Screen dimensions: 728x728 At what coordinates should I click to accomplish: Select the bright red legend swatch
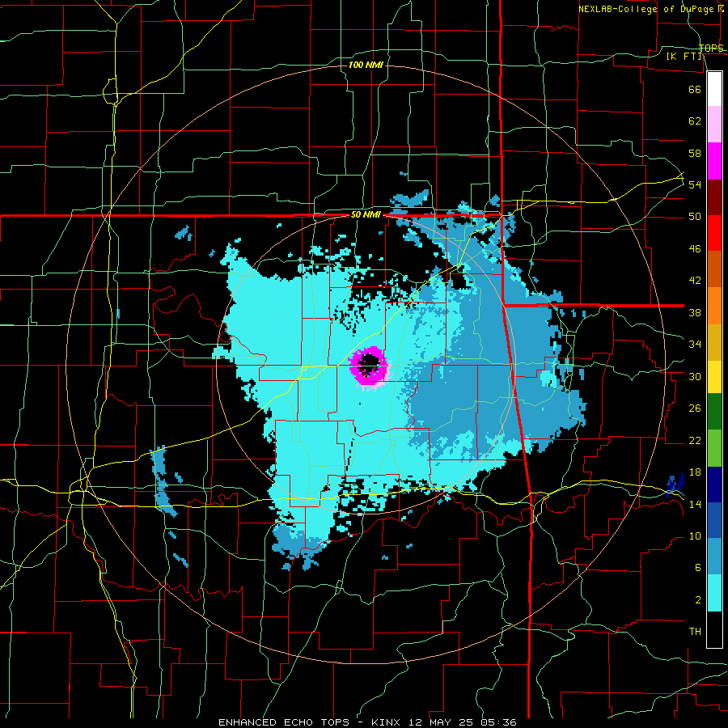pos(714,233)
